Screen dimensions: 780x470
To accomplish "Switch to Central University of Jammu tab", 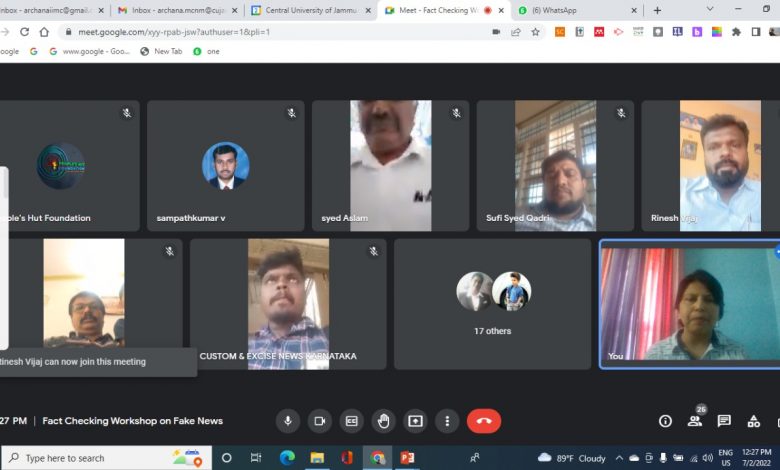I will 311,10.
